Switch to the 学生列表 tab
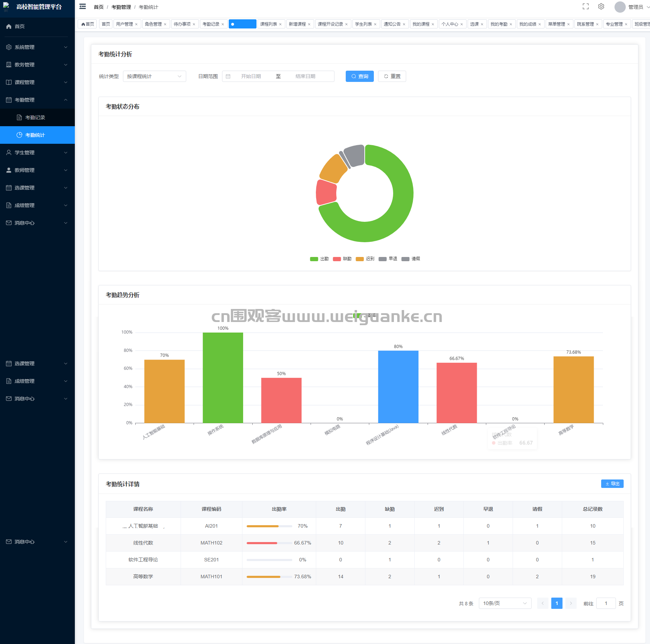Screen dimensions: 650x644 pyautogui.click(x=363, y=24)
